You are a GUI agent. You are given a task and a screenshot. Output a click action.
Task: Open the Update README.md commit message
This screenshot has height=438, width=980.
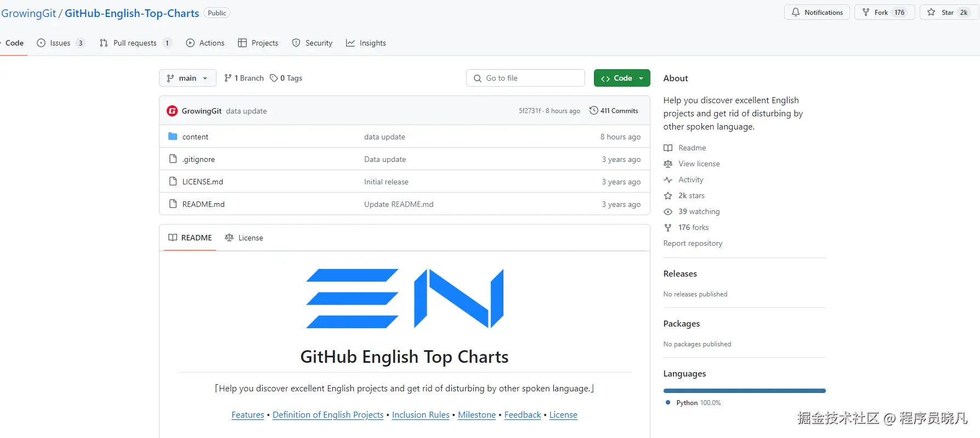click(399, 204)
